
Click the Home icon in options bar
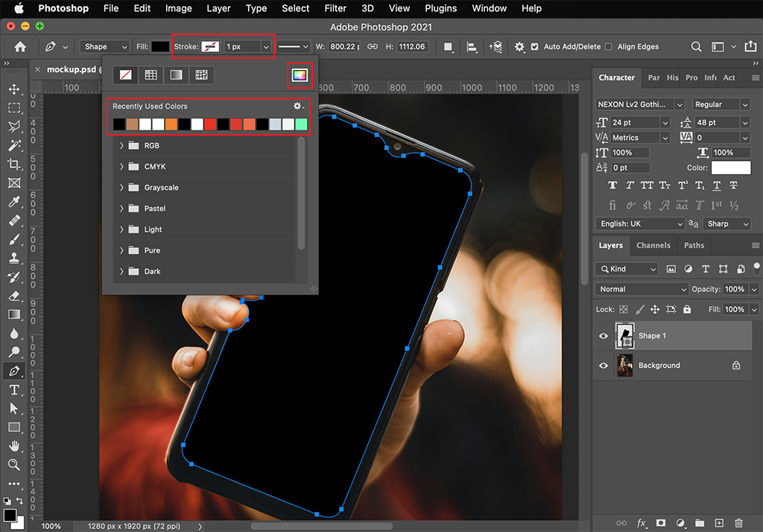point(20,47)
